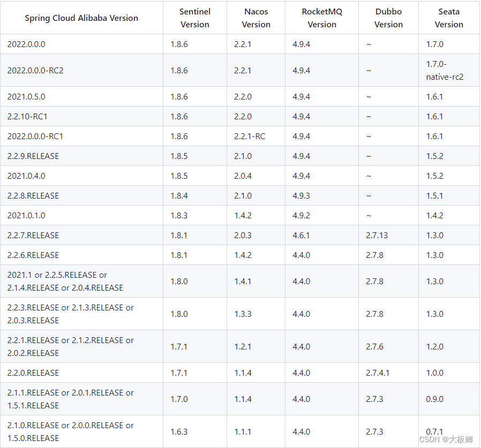Click Dubbo value 2.7.6
481x448 pixels.
point(374,346)
